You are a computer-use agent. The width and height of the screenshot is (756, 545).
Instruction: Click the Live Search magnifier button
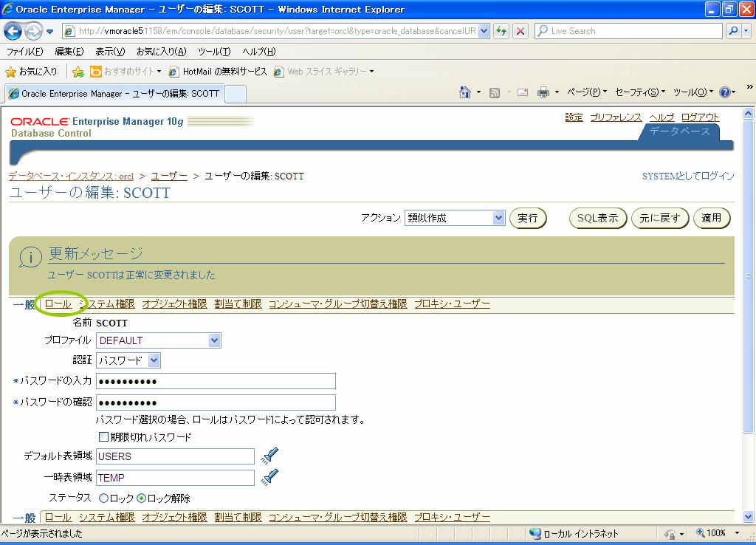[733, 31]
